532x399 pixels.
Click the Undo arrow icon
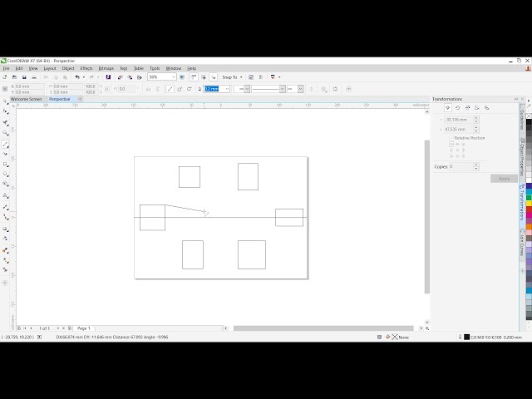pos(77,77)
